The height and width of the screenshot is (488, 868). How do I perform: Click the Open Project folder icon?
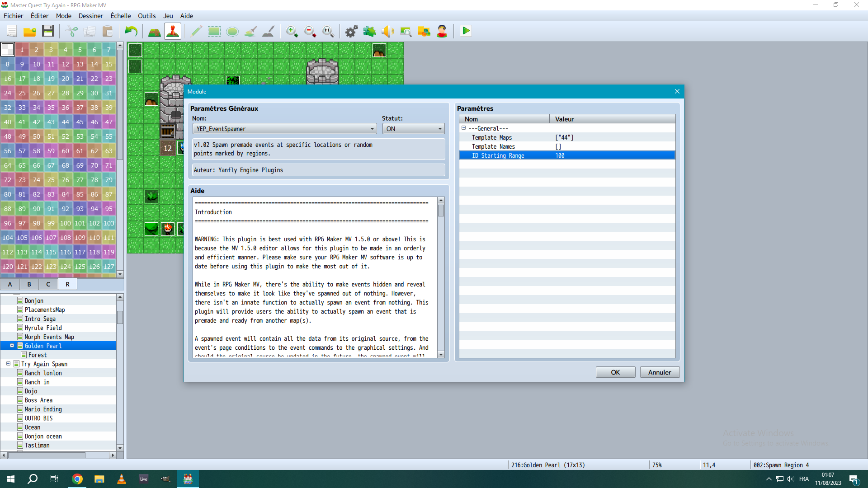(30, 31)
